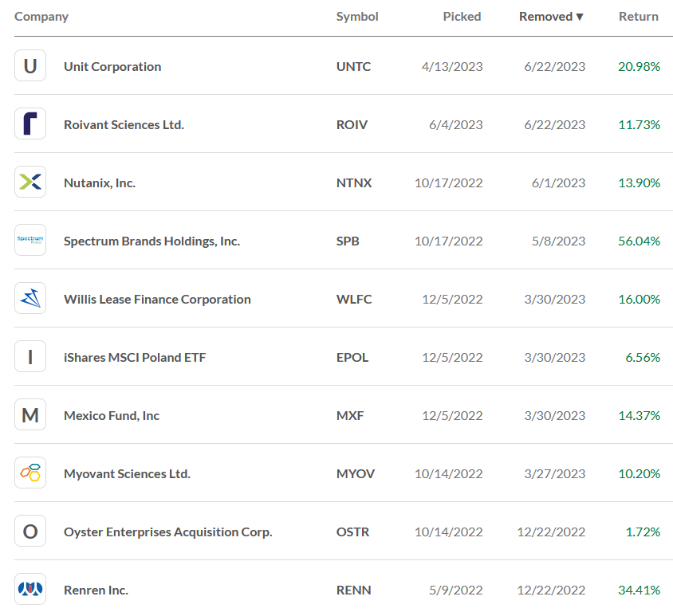Viewport: 673px width, 616px height.
Task: Click the 56.04% return value
Action: coord(639,241)
